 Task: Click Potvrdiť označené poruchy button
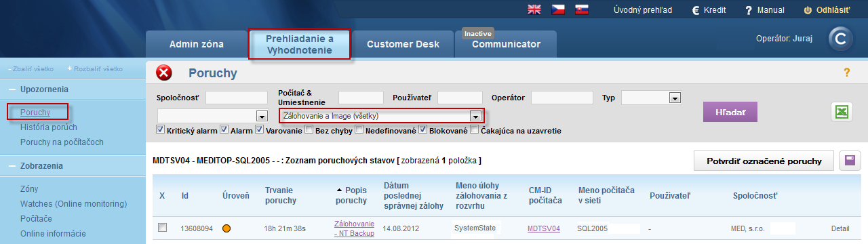point(764,161)
